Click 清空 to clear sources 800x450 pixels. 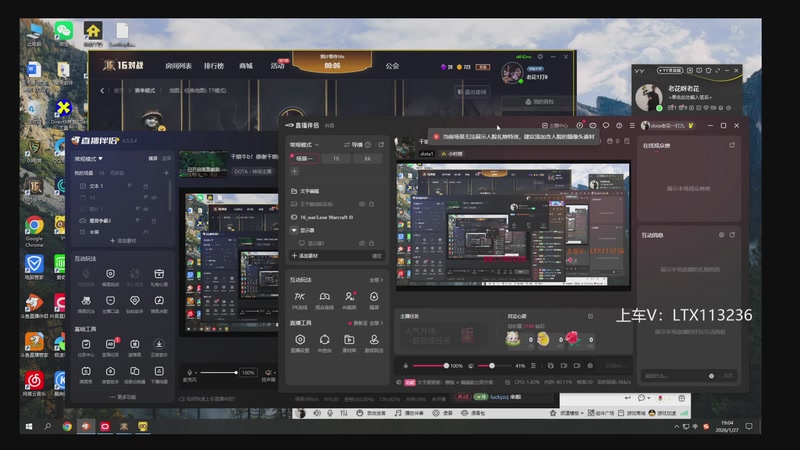pyautogui.click(x=377, y=256)
